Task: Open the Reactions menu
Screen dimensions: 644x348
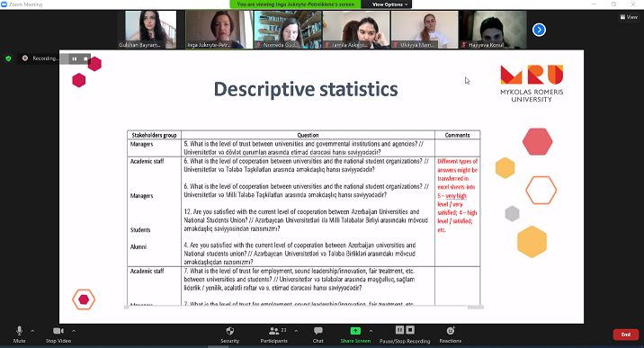Action: 450,334
